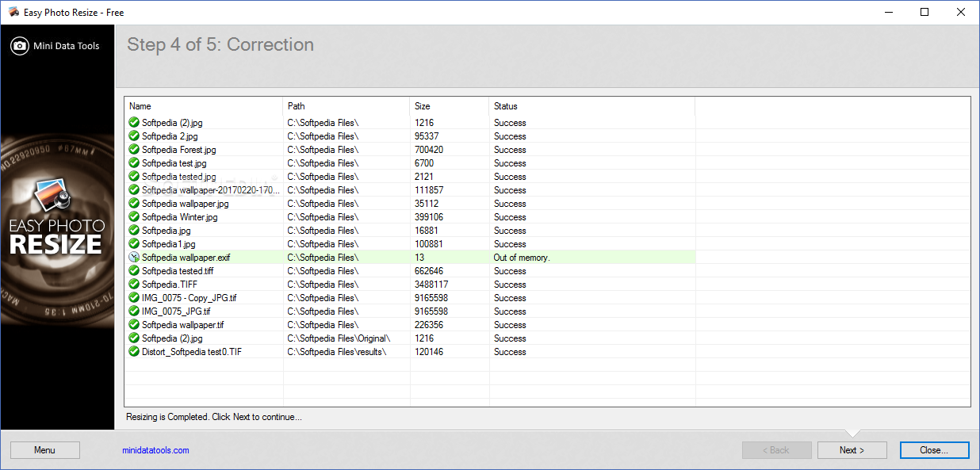
Task: Click status icon of Softpedia1.jpg
Action: (134, 244)
